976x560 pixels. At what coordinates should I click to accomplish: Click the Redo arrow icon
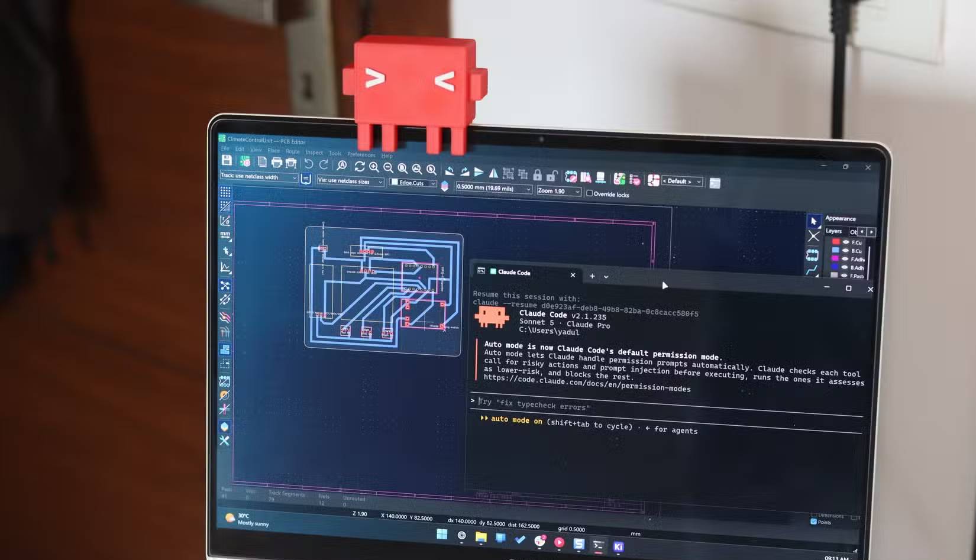tap(324, 164)
